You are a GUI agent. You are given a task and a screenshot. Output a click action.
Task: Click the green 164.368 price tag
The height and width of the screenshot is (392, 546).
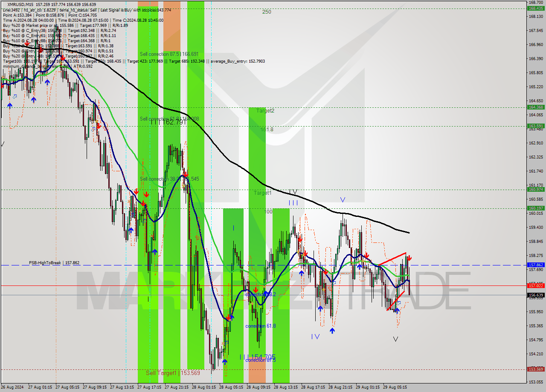click(536, 107)
